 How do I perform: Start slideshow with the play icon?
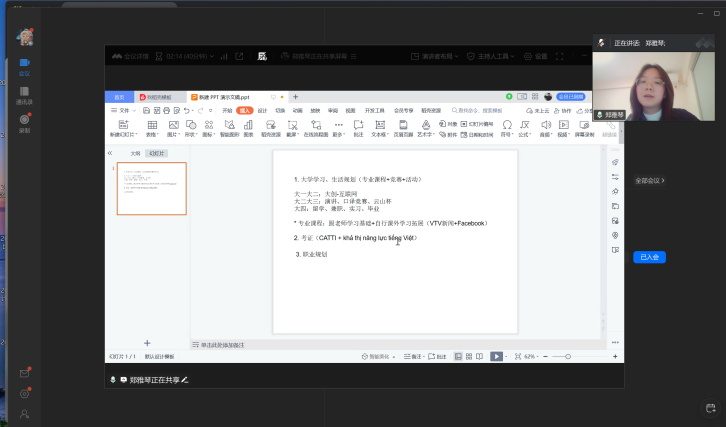(495, 356)
